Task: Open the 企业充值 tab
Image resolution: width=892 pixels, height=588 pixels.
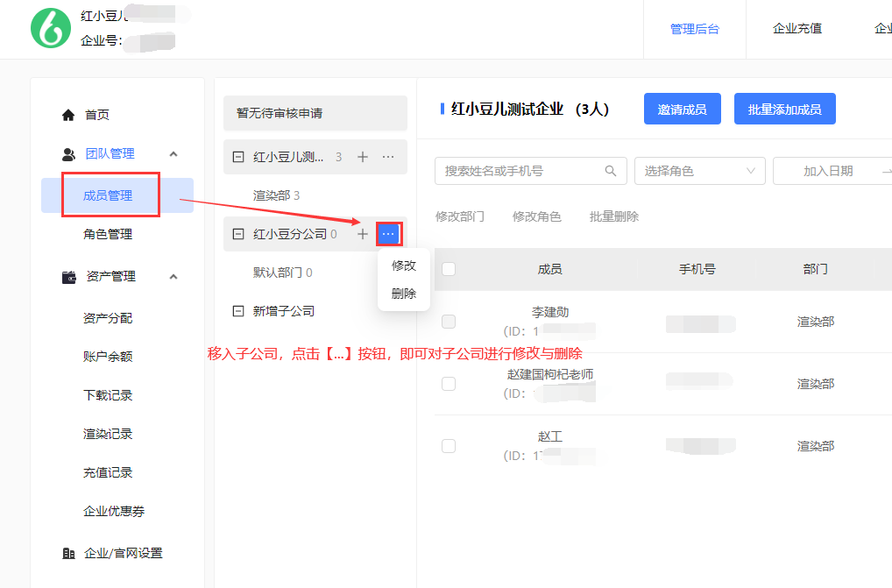Action: pos(797,28)
